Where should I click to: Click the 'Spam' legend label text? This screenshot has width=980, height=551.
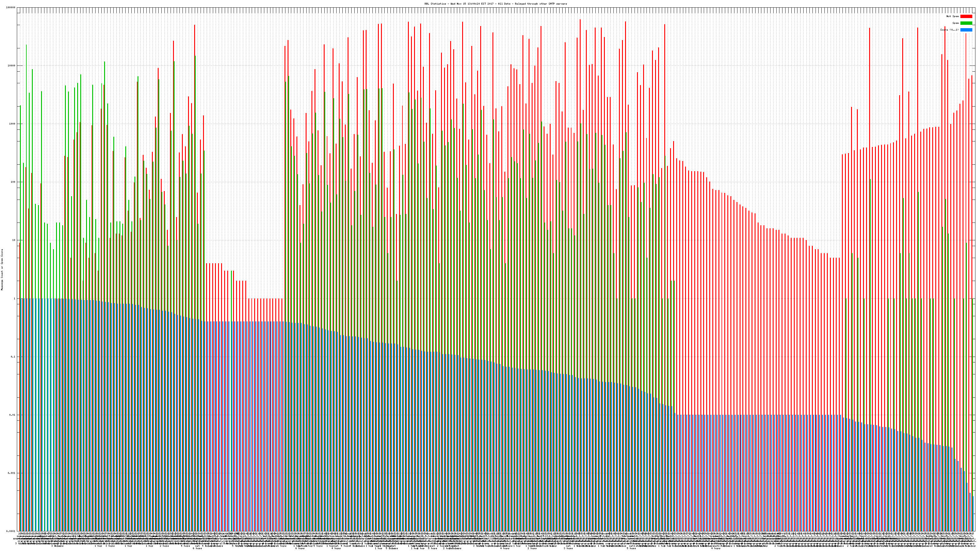point(956,23)
